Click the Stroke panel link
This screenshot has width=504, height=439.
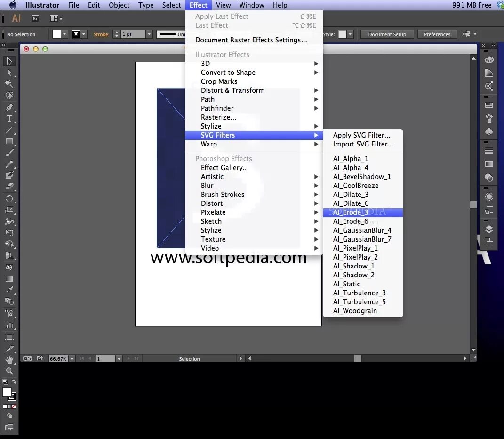pyautogui.click(x=101, y=34)
